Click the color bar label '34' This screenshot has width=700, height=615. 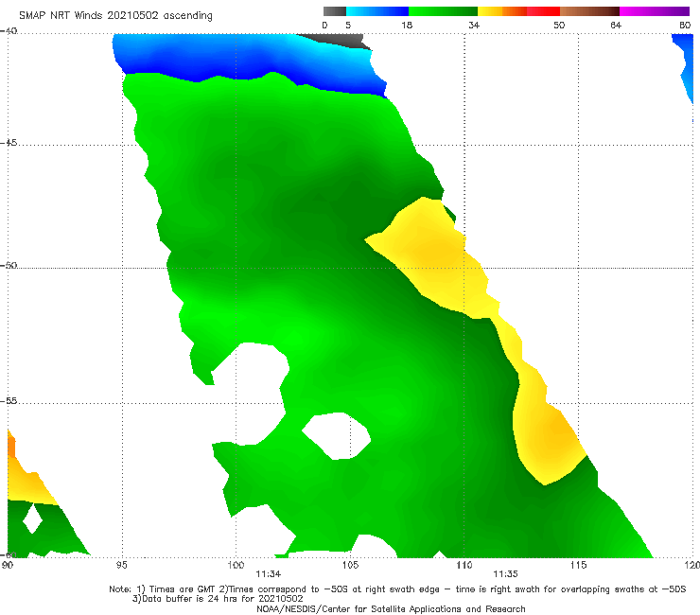[474, 26]
